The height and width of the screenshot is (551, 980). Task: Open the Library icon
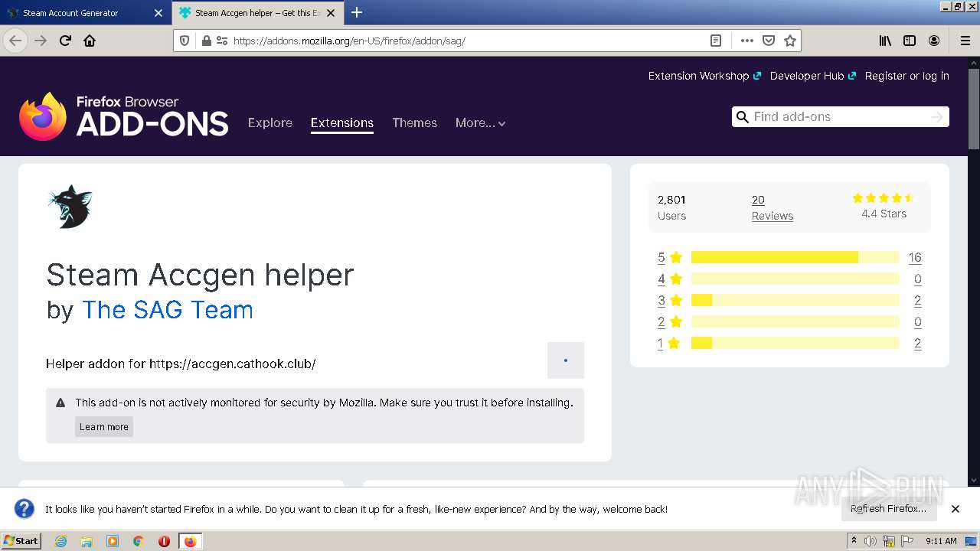tap(885, 41)
